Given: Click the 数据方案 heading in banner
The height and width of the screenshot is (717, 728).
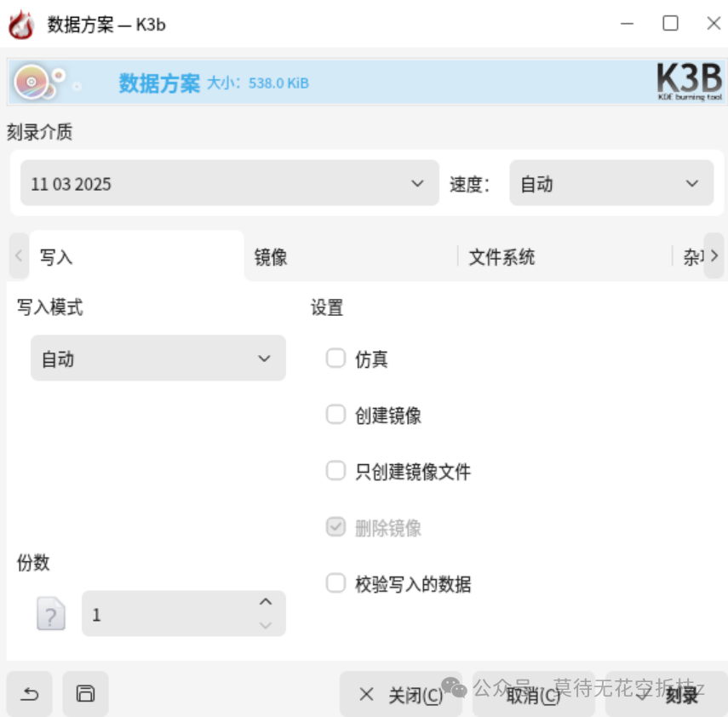Looking at the screenshot, I should point(159,83).
